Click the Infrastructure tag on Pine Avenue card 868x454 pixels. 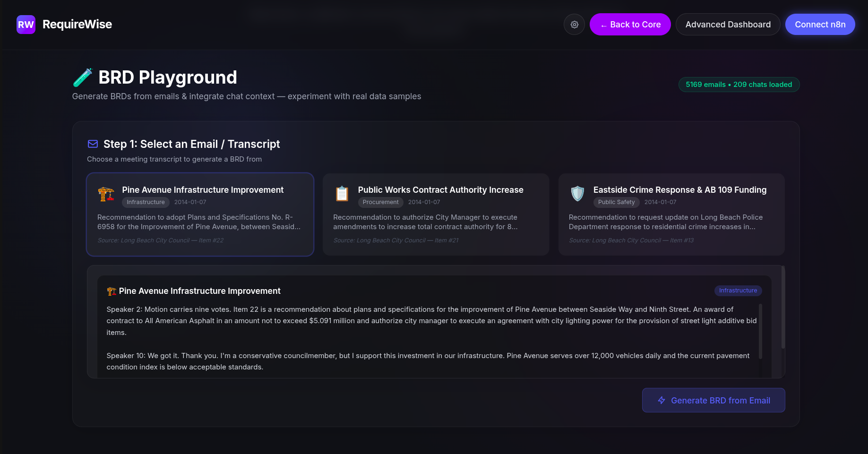(x=146, y=202)
